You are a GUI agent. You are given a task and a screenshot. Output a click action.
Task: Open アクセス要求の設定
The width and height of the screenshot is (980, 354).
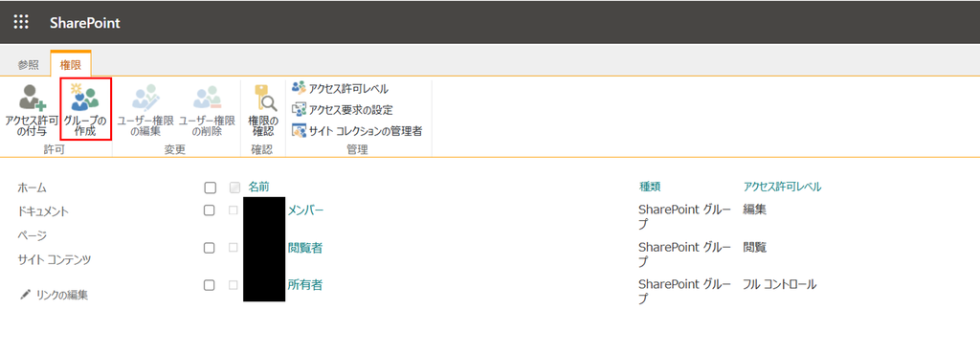pyautogui.click(x=343, y=110)
